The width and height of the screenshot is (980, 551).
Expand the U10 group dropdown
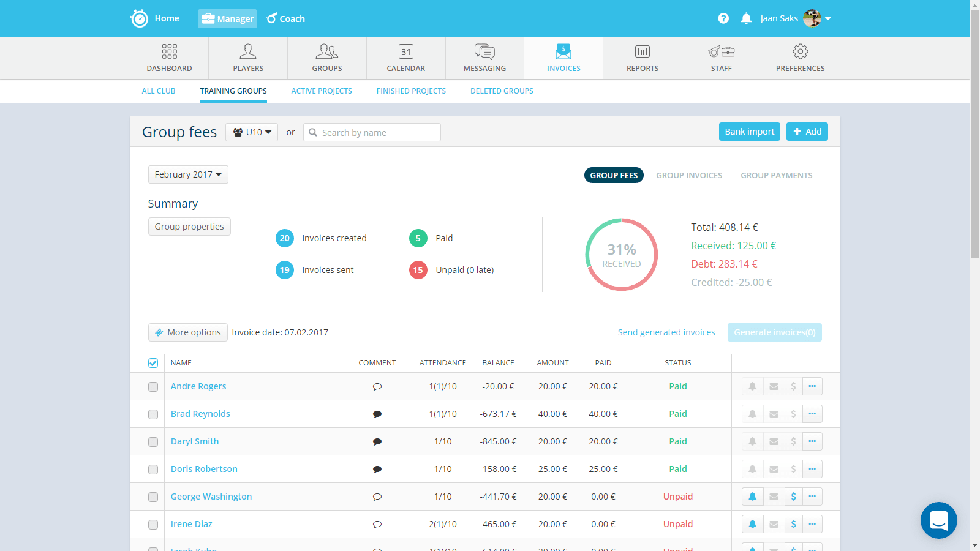coord(252,132)
